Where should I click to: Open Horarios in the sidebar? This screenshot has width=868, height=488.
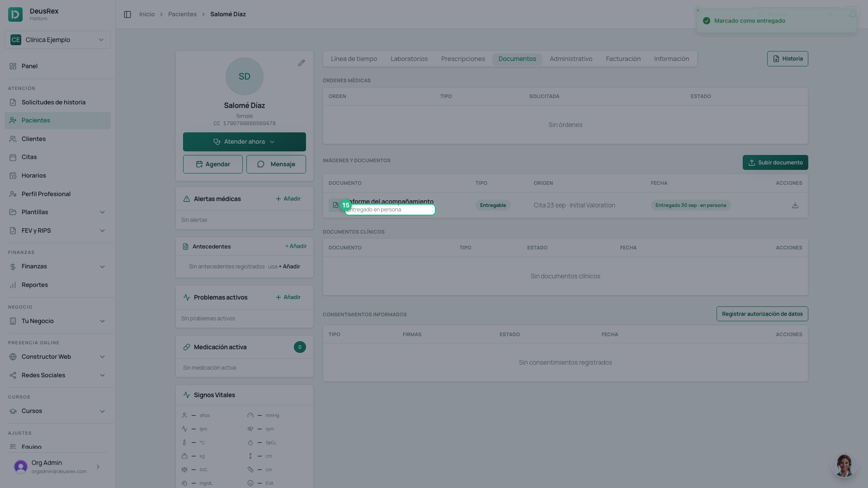(x=57, y=175)
